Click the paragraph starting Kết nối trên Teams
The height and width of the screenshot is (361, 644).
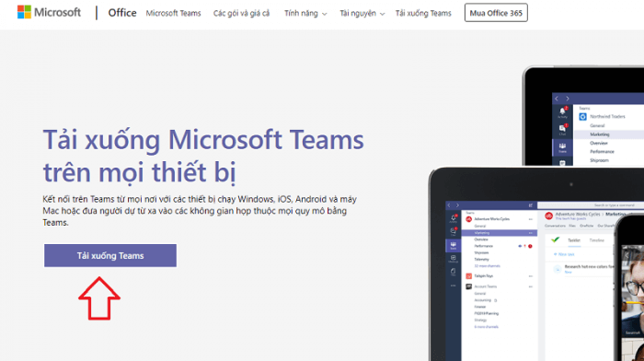coord(200,211)
